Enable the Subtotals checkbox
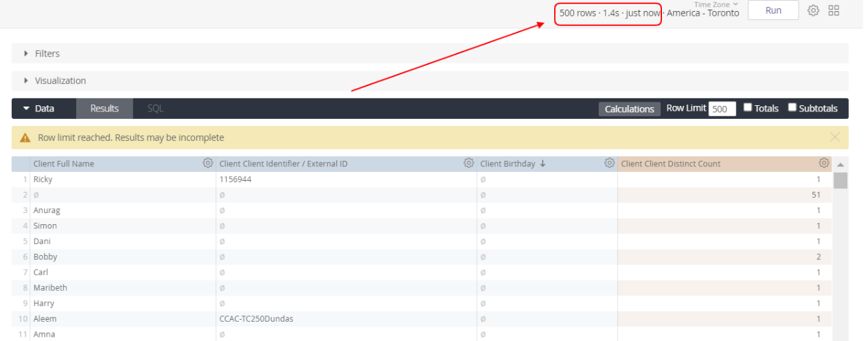Viewport: 868px width, 341px height. tap(792, 108)
